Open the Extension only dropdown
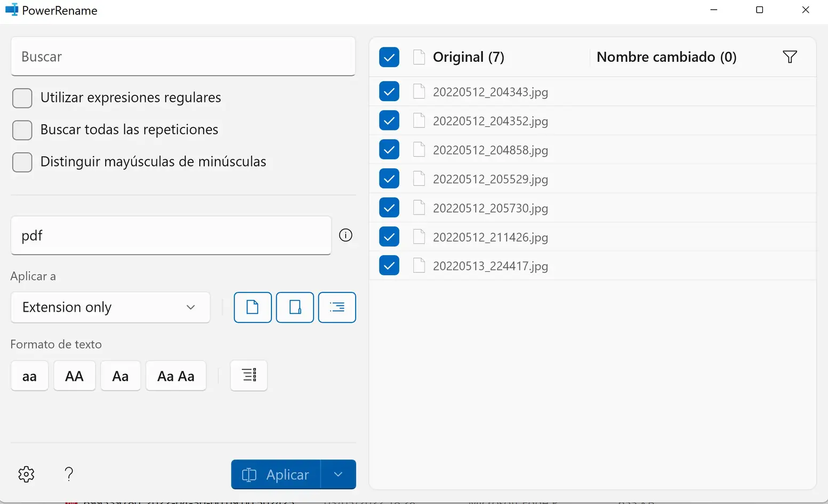 (x=110, y=307)
